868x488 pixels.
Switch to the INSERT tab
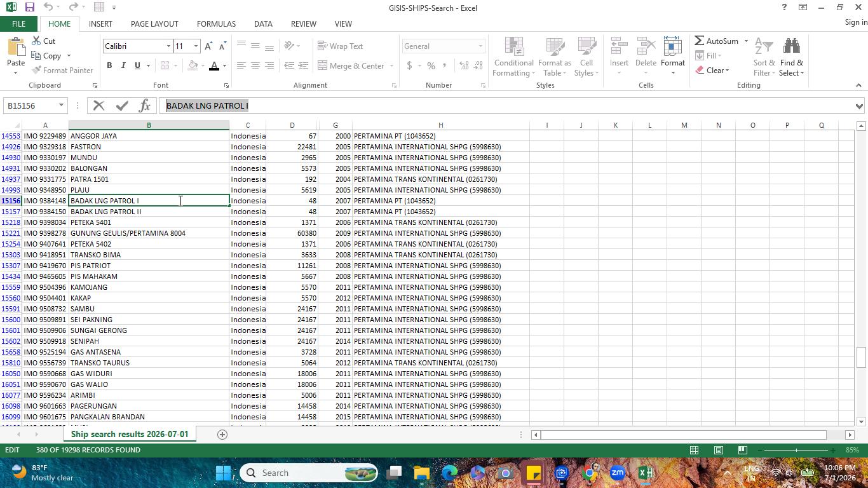point(100,24)
